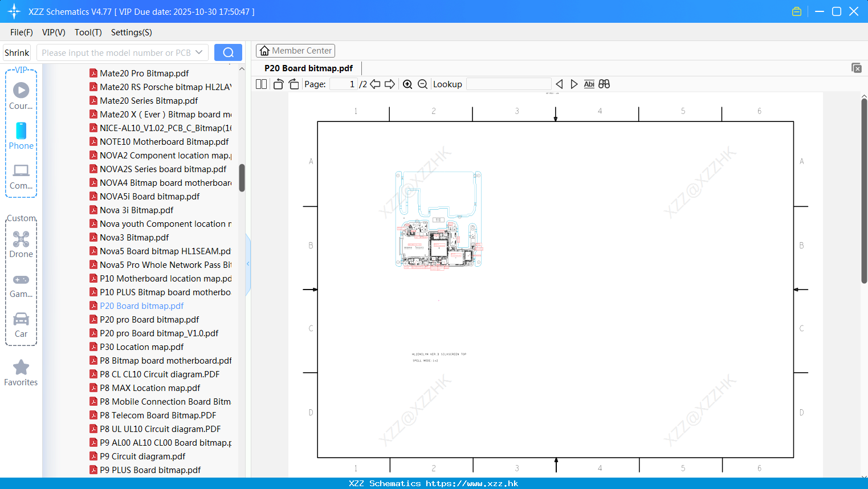Viewport: 868px width, 489px height.
Task: Open NICE-AL10_V1.02_PCB_C_Bitmap file
Action: [x=160, y=128]
